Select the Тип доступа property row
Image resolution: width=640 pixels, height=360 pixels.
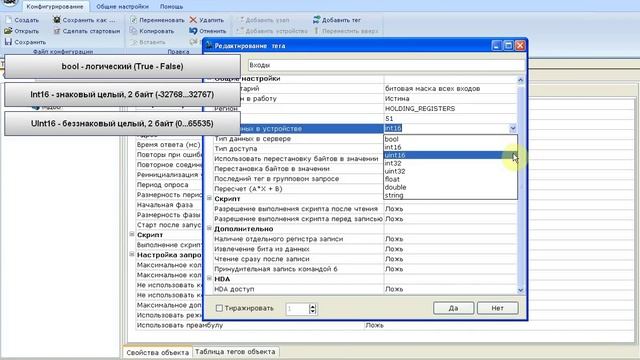298,149
